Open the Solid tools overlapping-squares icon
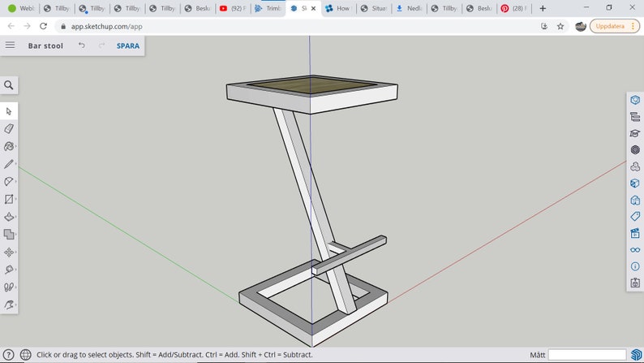644x363 pixels. (x=9, y=235)
